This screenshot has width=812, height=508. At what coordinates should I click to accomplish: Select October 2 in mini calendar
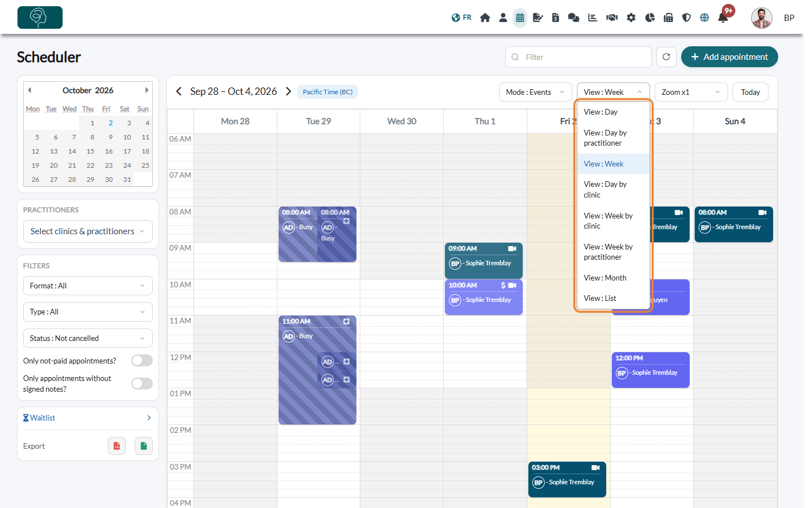point(111,123)
